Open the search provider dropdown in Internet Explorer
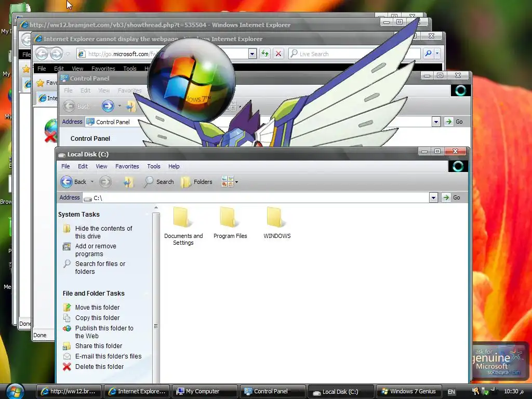Image resolution: width=532 pixels, height=399 pixels. coord(437,54)
